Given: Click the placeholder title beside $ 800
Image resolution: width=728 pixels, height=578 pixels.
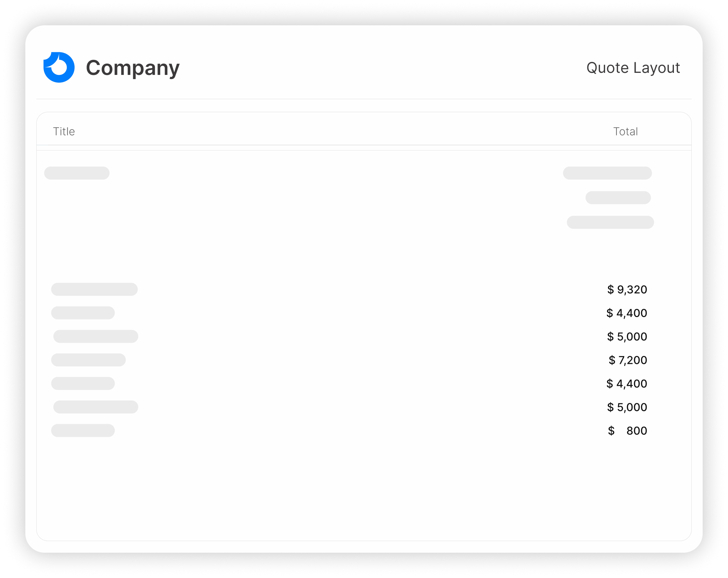Looking at the screenshot, I should point(83,431).
